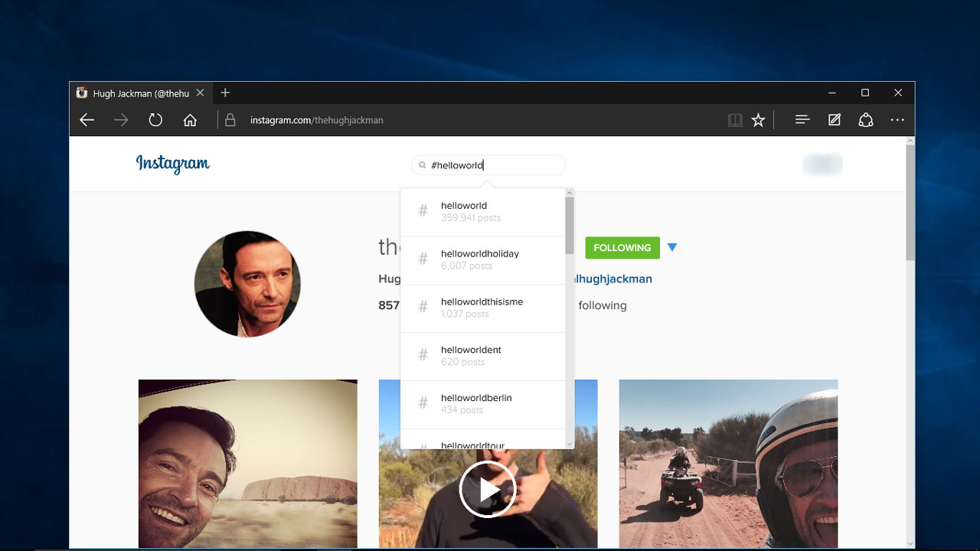Click the Home icon in the browser toolbar
This screenshot has width=980, height=551.
point(190,119)
